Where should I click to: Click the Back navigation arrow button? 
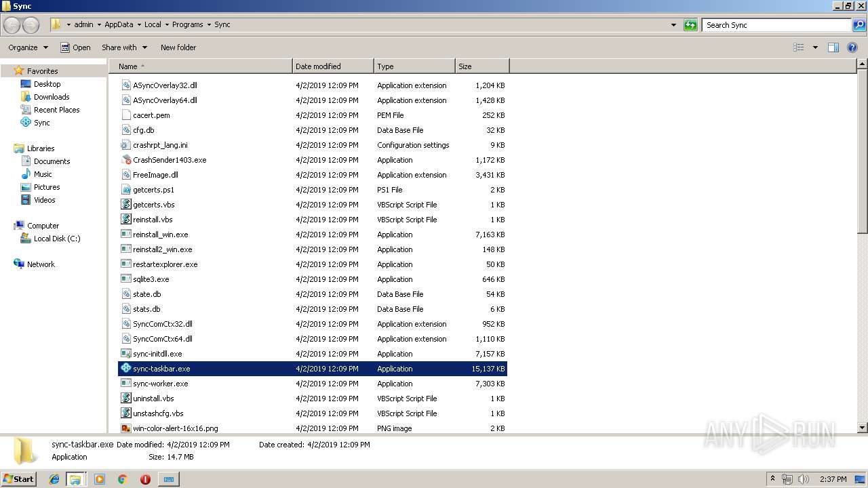pos(12,25)
